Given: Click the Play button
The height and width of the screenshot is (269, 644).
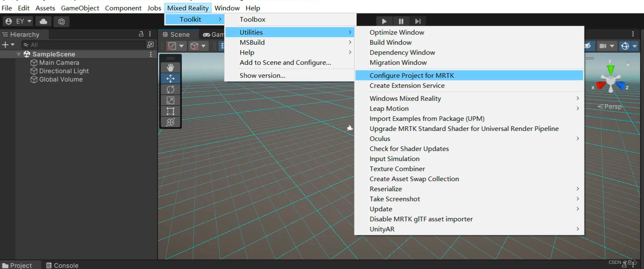Looking at the screenshot, I should 384,21.
